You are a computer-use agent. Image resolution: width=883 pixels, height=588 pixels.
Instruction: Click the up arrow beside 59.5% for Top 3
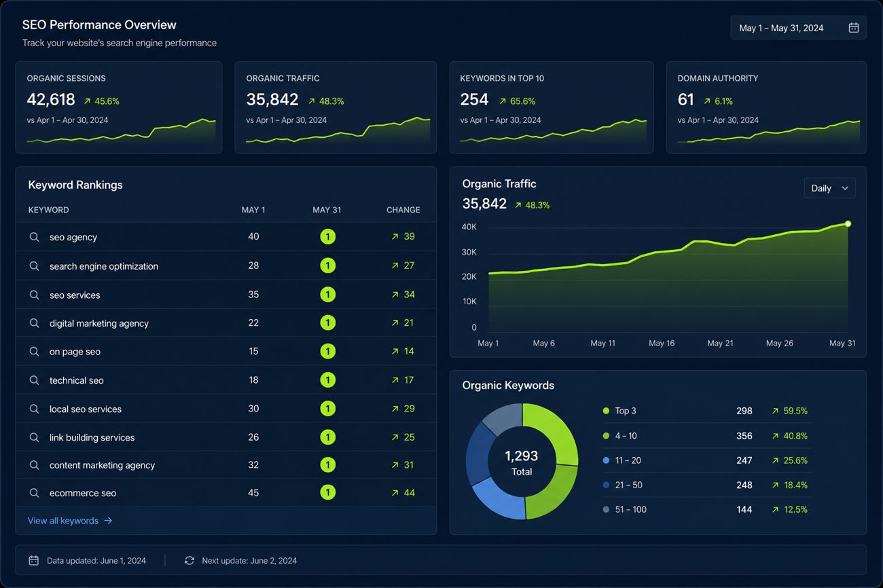775,411
